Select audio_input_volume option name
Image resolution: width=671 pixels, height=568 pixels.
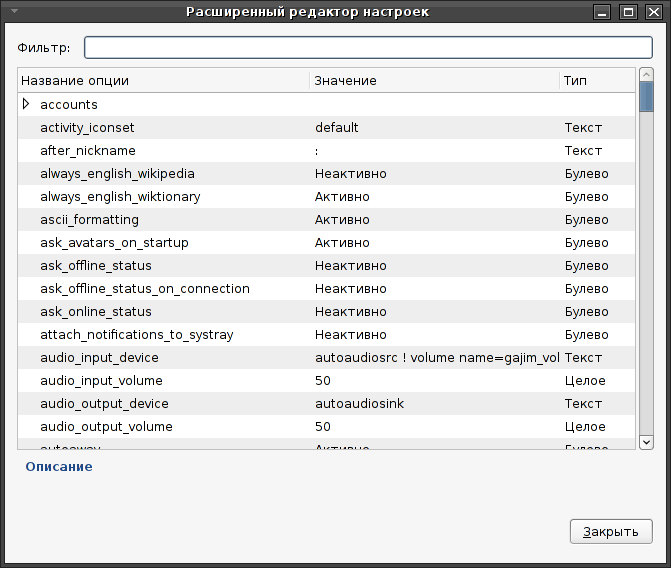101,381
